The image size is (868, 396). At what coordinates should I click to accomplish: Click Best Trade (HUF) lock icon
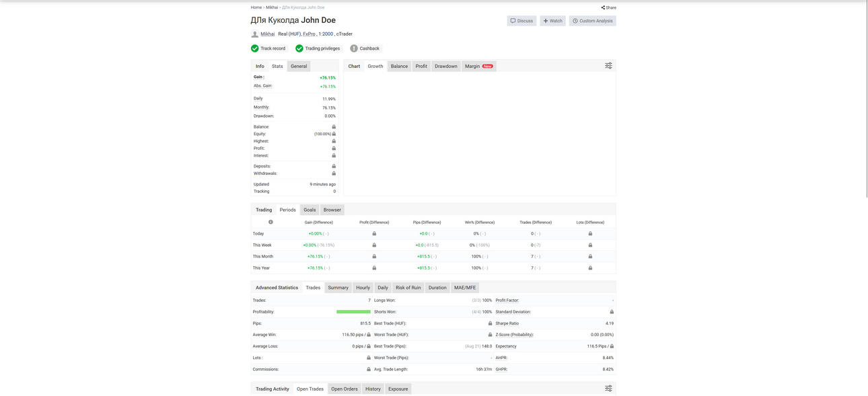(490, 323)
